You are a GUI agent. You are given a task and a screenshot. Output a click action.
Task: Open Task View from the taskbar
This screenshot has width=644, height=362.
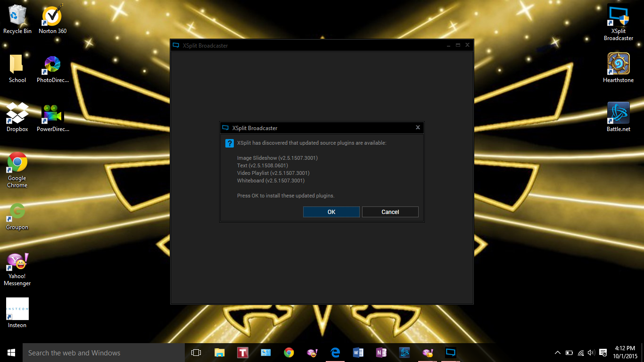196,352
